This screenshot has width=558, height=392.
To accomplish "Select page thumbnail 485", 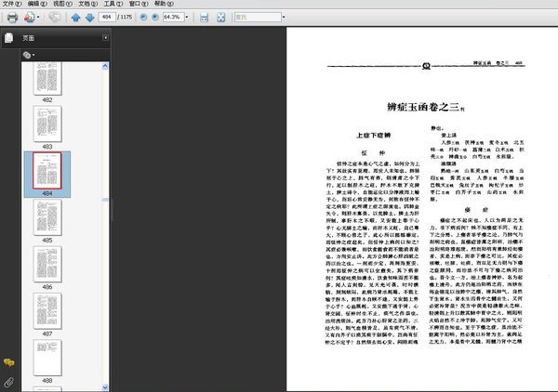I will point(47,217).
